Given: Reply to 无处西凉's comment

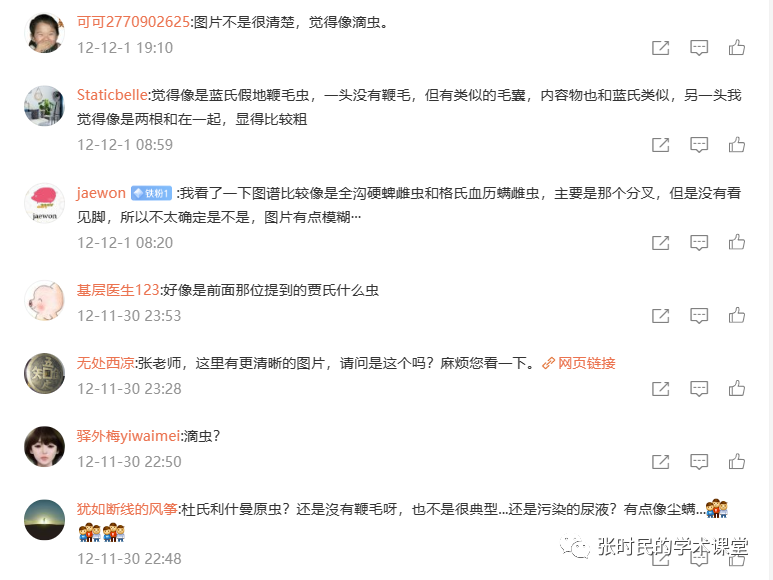Looking at the screenshot, I should 699,389.
